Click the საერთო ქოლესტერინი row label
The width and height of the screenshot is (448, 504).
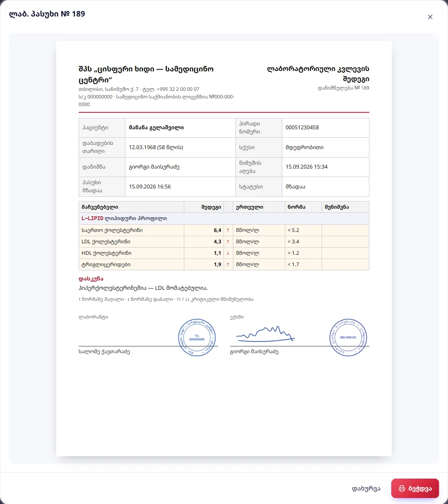[x=112, y=230]
